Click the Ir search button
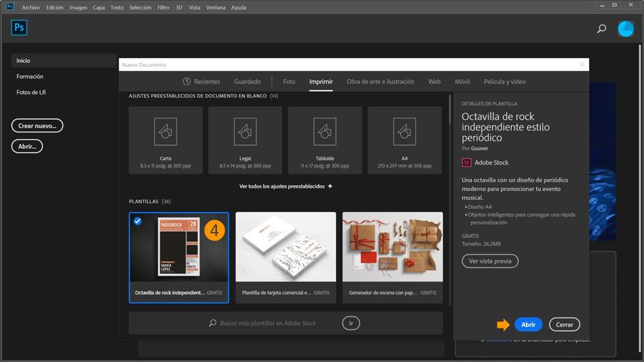Viewport: 644px width, 362px height. 351,323
